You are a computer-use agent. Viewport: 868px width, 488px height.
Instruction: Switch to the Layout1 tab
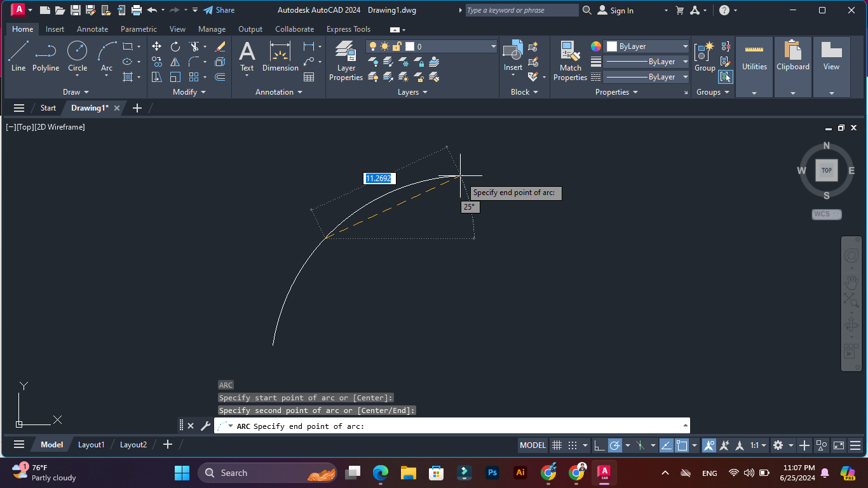pyautogui.click(x=91, y=444)
